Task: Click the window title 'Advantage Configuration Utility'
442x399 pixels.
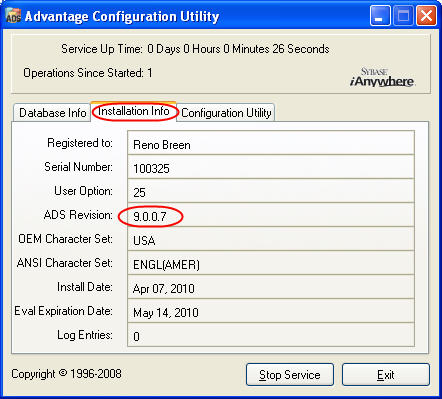Action: (x=122, y=16)
